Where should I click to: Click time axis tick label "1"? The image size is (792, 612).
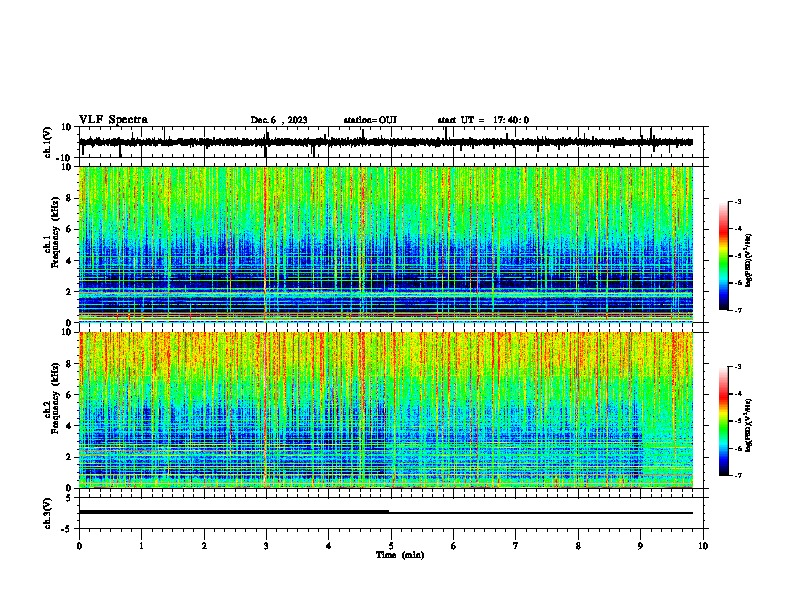tap(141, 546)
